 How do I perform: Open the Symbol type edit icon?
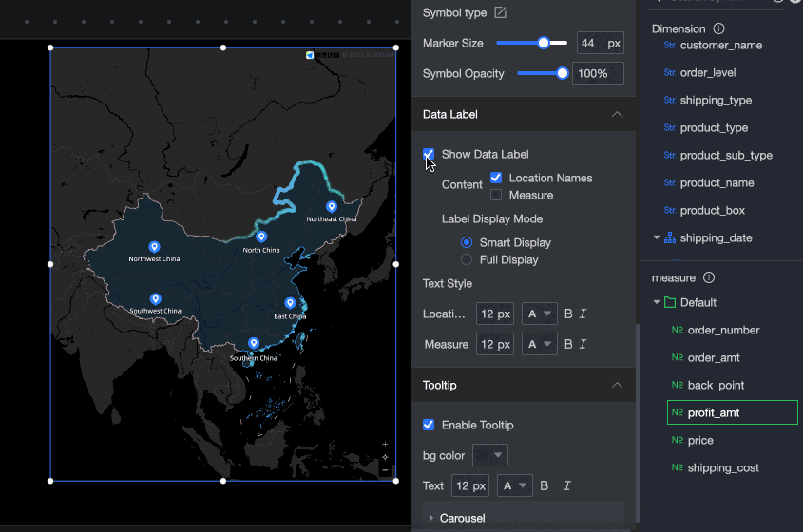(x=501, y=12)
